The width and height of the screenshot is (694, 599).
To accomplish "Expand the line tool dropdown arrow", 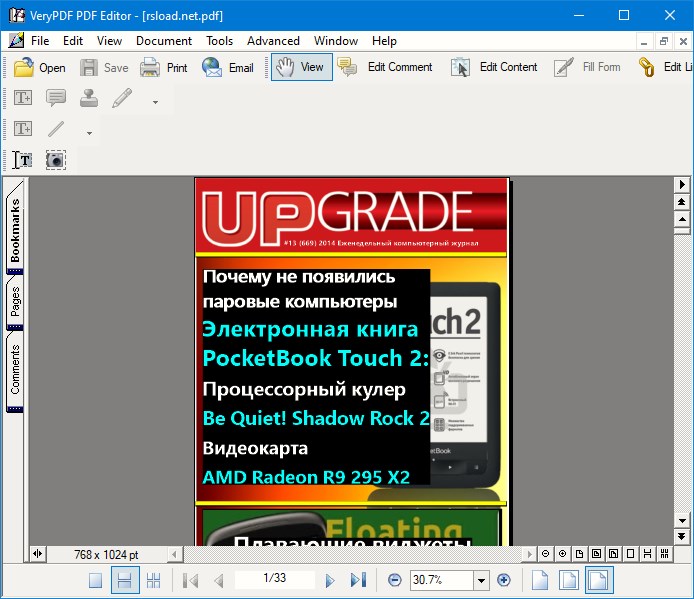I will point(89,133).
